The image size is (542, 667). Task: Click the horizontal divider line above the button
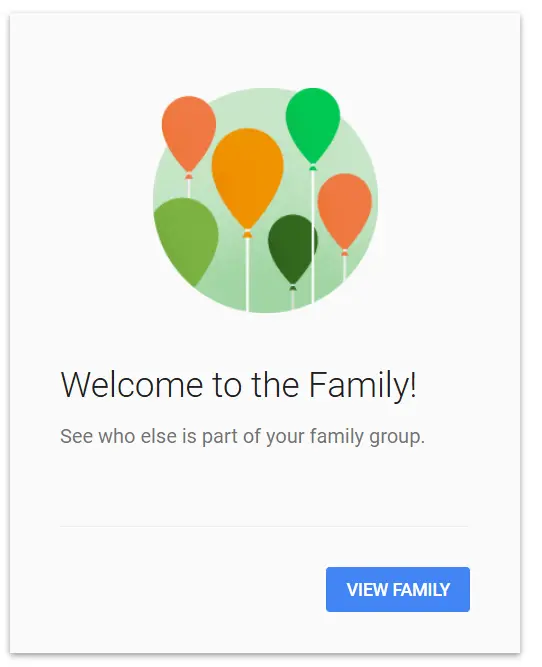click(264, 526)
